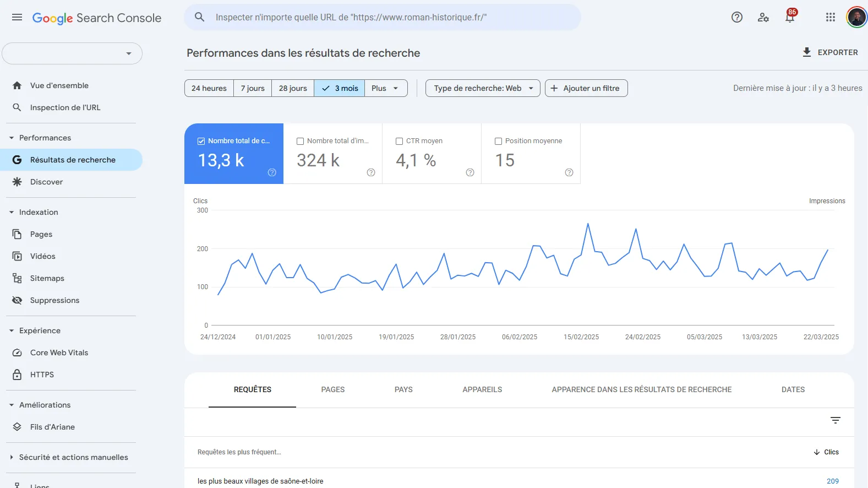Open Apparence dans les résultats de recherche tab

click(642, 389)
